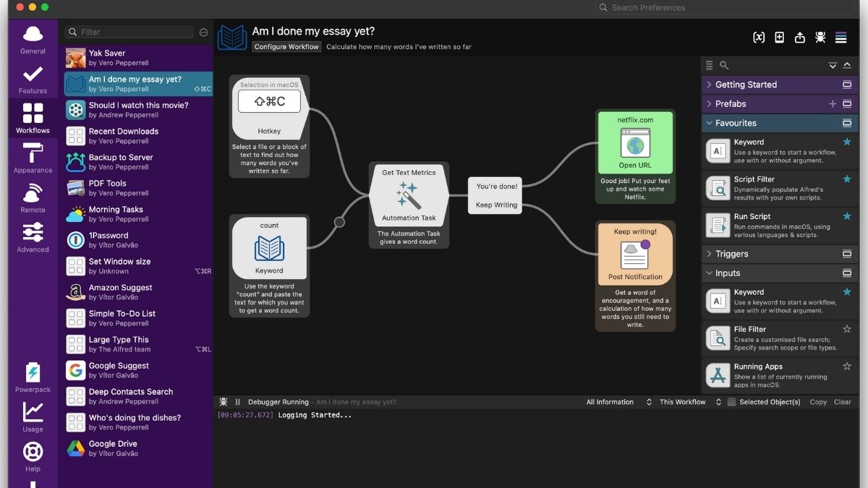Toggle the Selected Object(s) checkbox
This screenshot has width=868, height=488.
[x=731, y=402]
